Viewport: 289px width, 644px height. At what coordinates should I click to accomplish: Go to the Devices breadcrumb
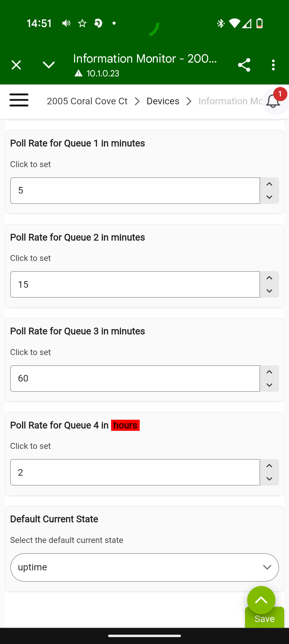tap(163, 101)
